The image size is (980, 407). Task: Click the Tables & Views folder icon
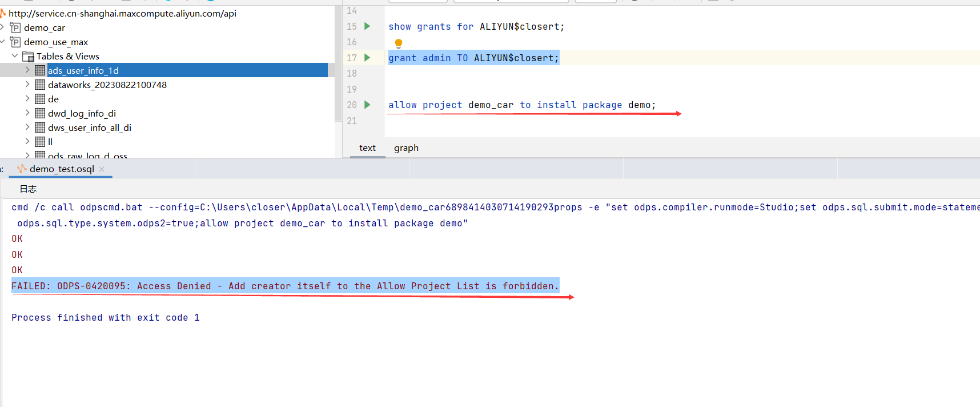[x=28, y=56]
